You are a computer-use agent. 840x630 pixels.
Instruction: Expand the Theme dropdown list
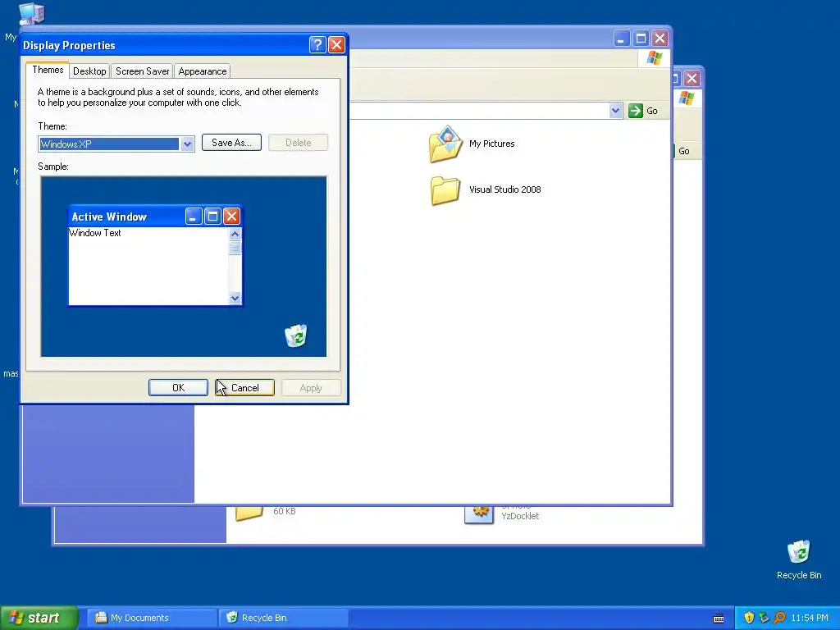tap(188, 144)
